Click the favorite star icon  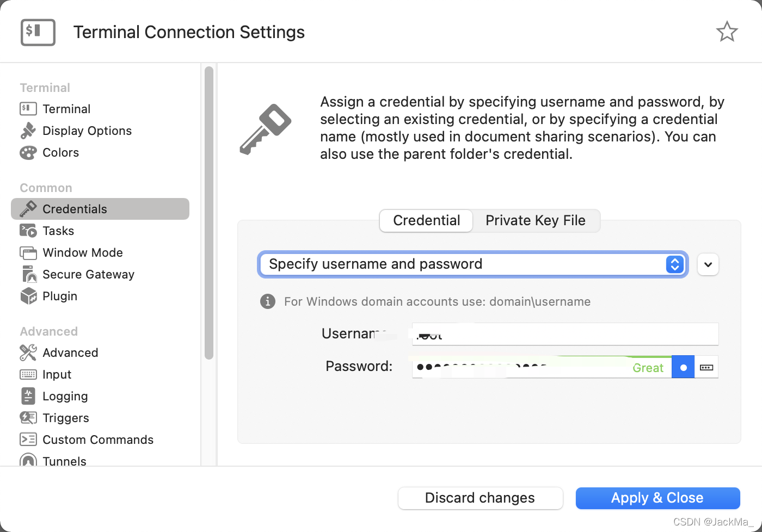click(727, 32)
